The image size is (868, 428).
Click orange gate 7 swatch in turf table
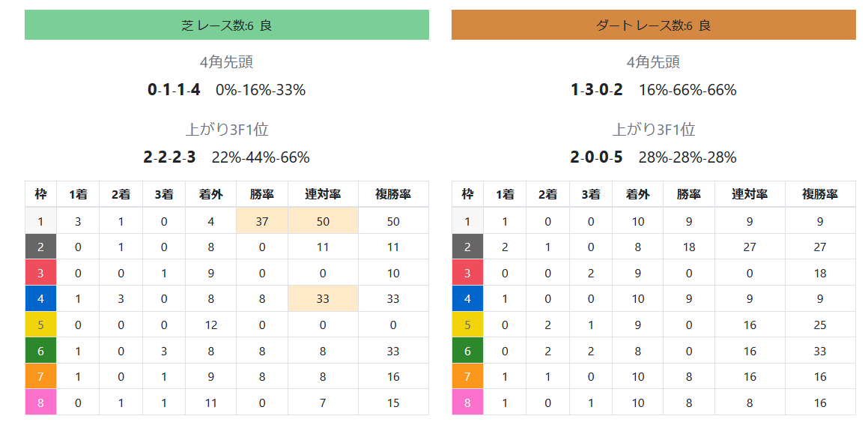pos(40,376)
